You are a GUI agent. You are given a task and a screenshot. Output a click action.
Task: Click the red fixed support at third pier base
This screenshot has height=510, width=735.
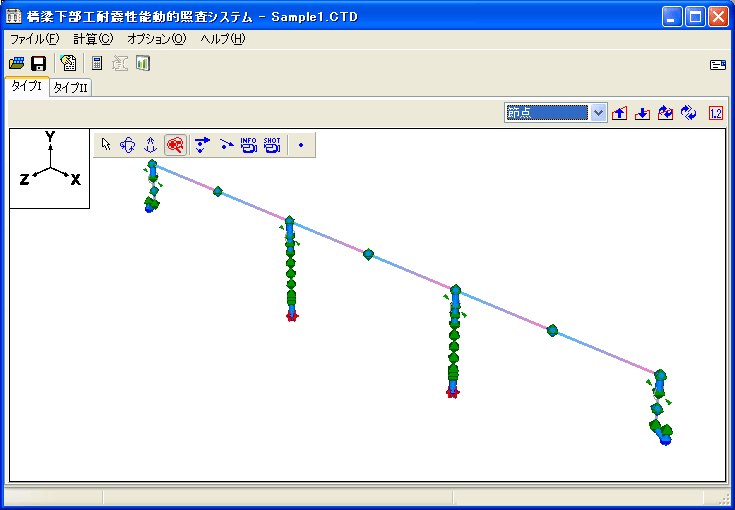[452, 393]
